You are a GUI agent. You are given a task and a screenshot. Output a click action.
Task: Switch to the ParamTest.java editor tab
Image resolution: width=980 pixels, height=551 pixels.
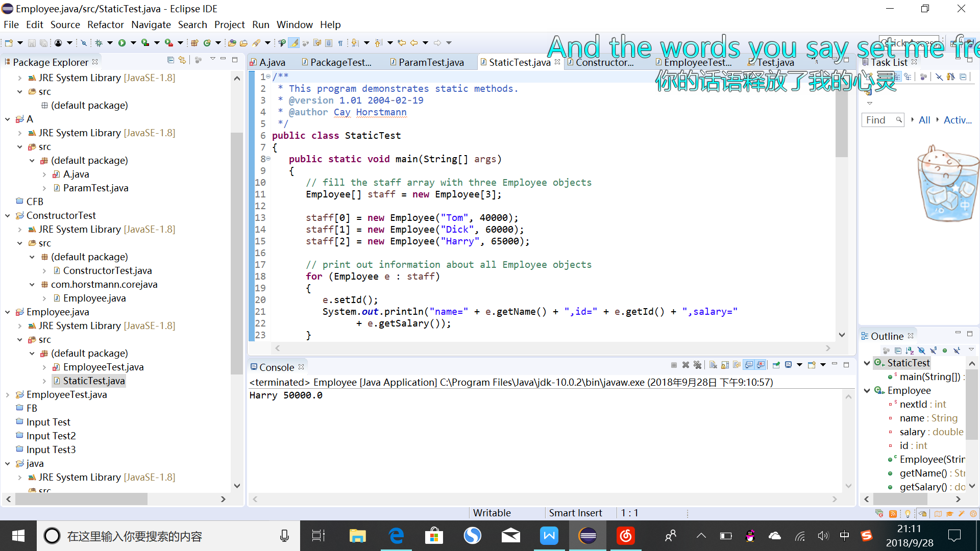pyautogui.click(x=427, y=62)
